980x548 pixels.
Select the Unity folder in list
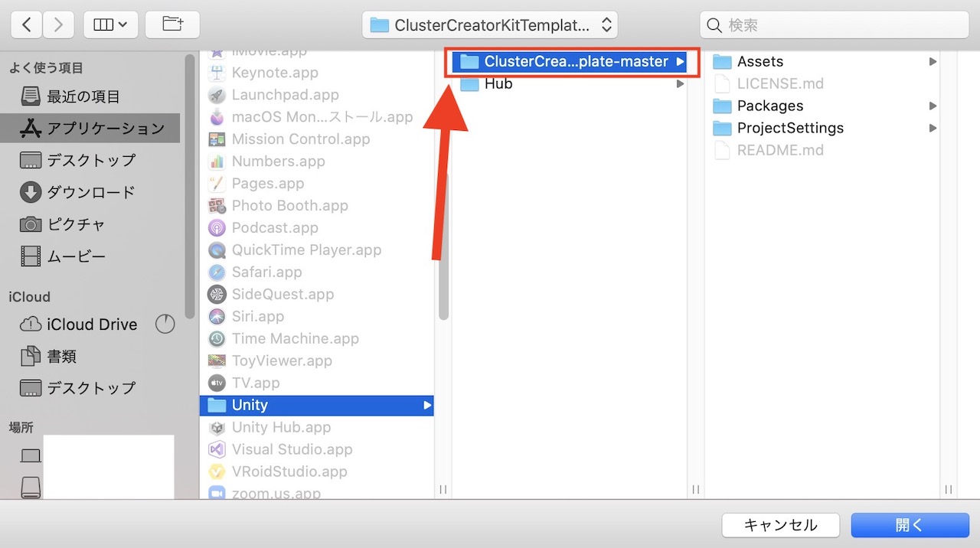tap(250, 405)
